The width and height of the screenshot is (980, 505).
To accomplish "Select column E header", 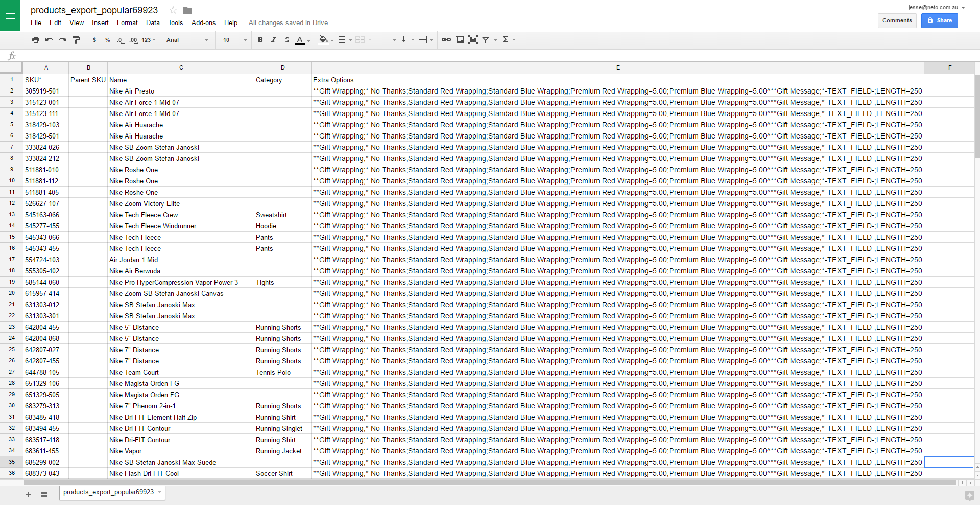I will pos(617,67).
